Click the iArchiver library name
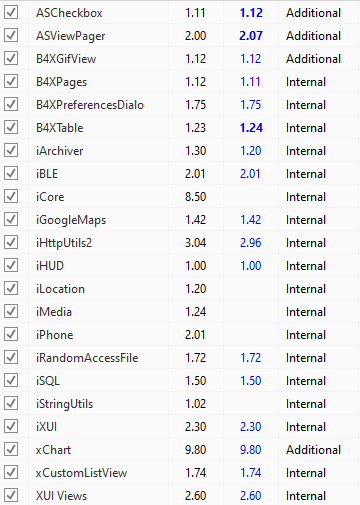This screenshot has height=505, width=360. point(60,151)
